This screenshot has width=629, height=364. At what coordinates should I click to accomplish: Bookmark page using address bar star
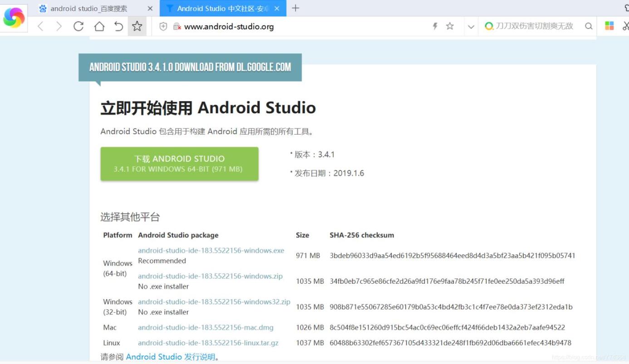(x=450, y=26)
